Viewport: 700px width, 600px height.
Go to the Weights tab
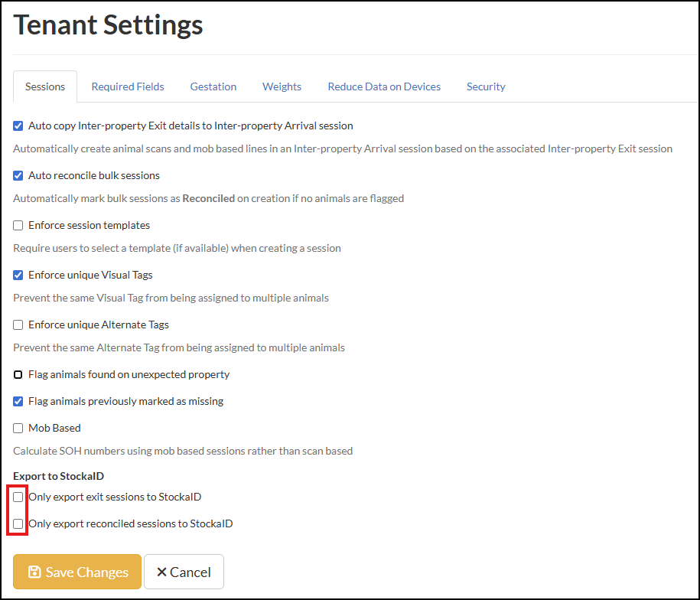click(282, 86)
